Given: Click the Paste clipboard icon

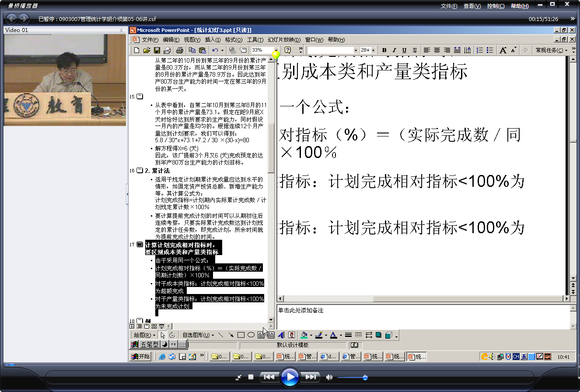Looking at the screenshot, I should [202, 50].
